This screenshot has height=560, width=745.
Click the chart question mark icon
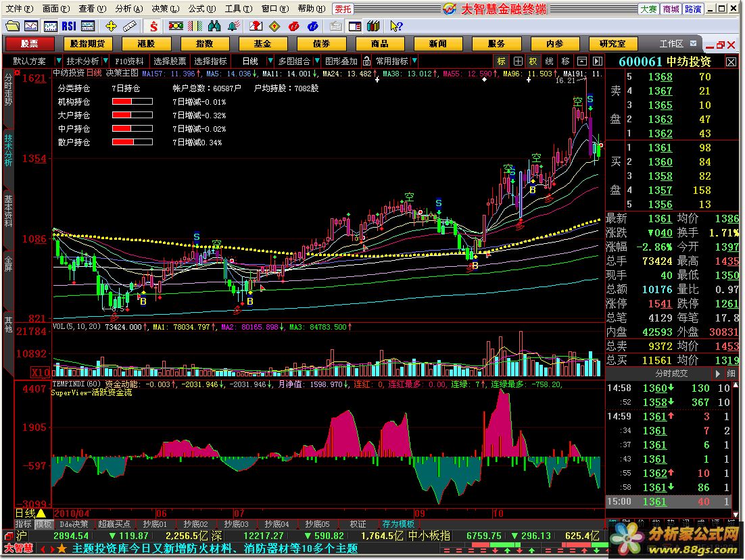coord(256,26)
